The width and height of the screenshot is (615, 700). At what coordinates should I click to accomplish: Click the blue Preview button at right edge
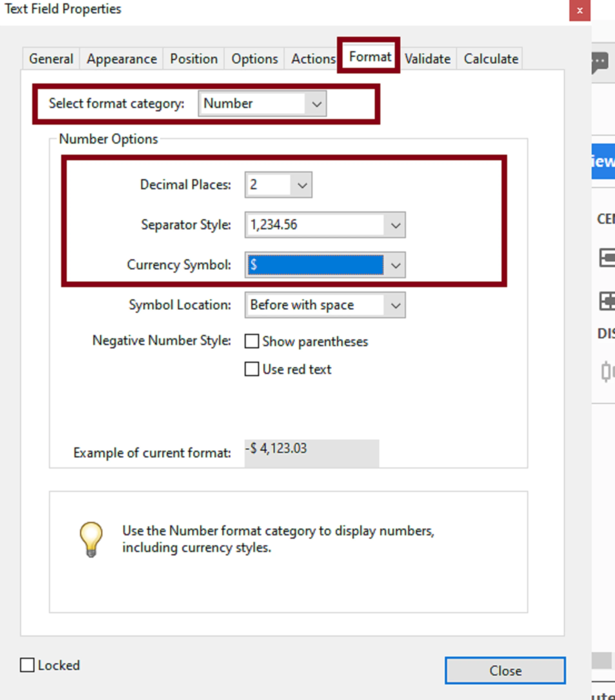click(x=604, y=161)
